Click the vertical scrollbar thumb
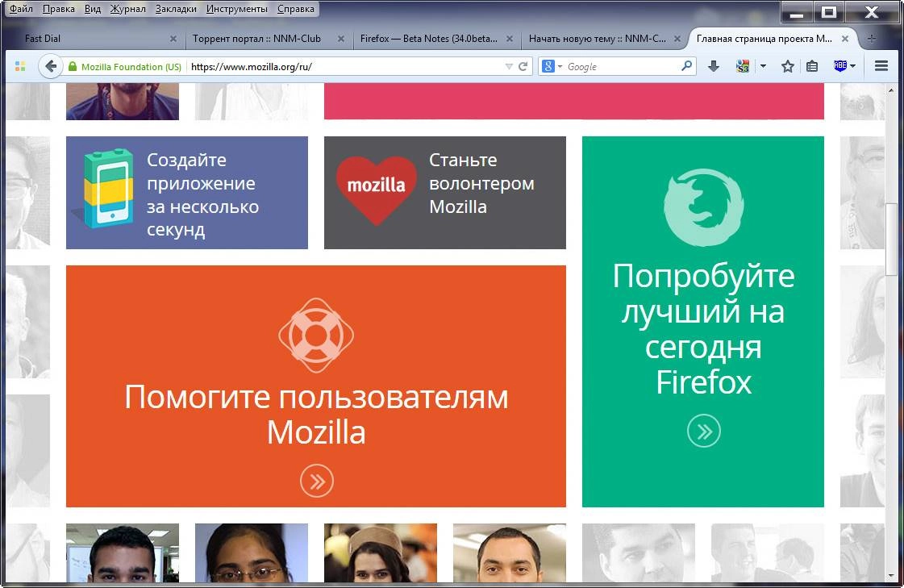 point(891,240)
